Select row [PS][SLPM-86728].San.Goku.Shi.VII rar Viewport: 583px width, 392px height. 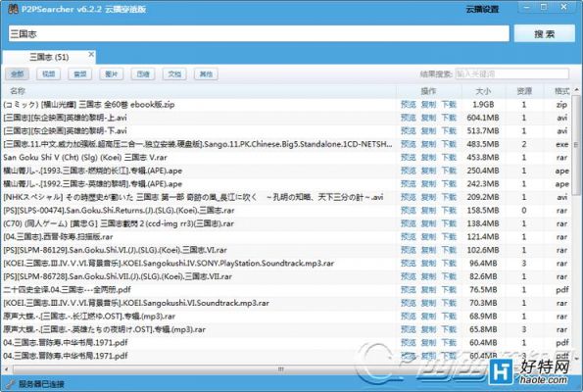pos(286,276)
